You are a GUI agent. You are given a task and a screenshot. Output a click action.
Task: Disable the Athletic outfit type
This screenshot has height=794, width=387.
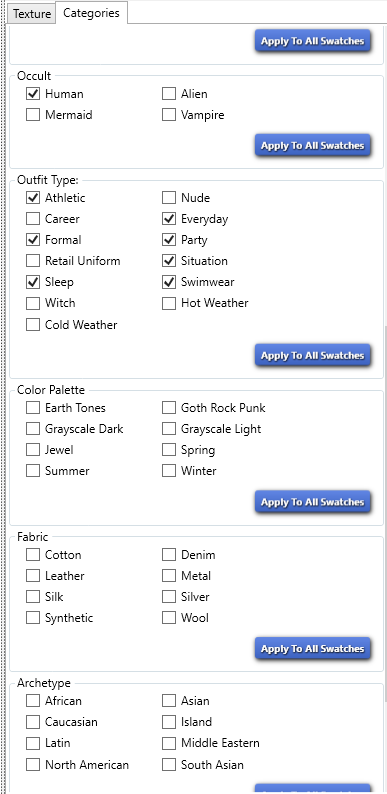coord(33,197)
